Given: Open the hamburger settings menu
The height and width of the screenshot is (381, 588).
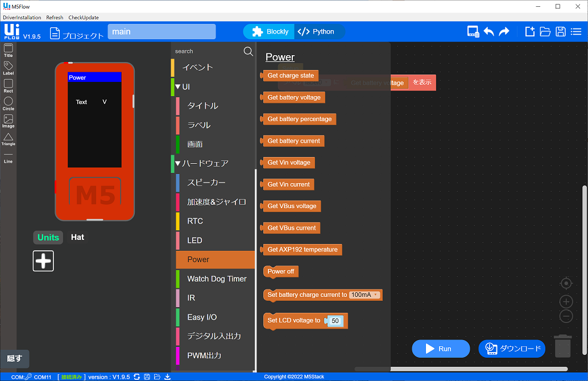Looking at the screenshot, I should point(576,32).
